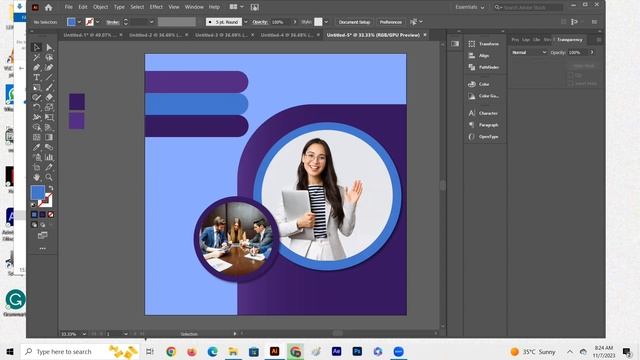Open the Transform panel icon
Image resolution: width=640 pixels, height=360 pixels.
click(x=472, y=44)
